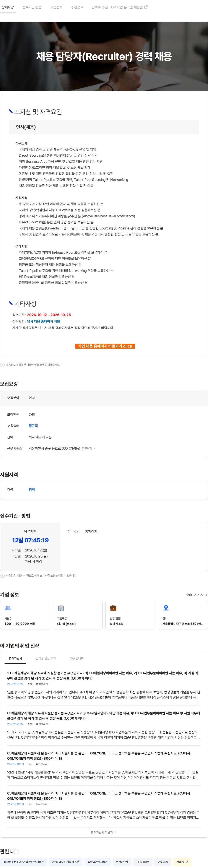This screenshot has height=868, width=208.
Task: Click 서울>중구 location tag
Action: click(x=182, y=861)
